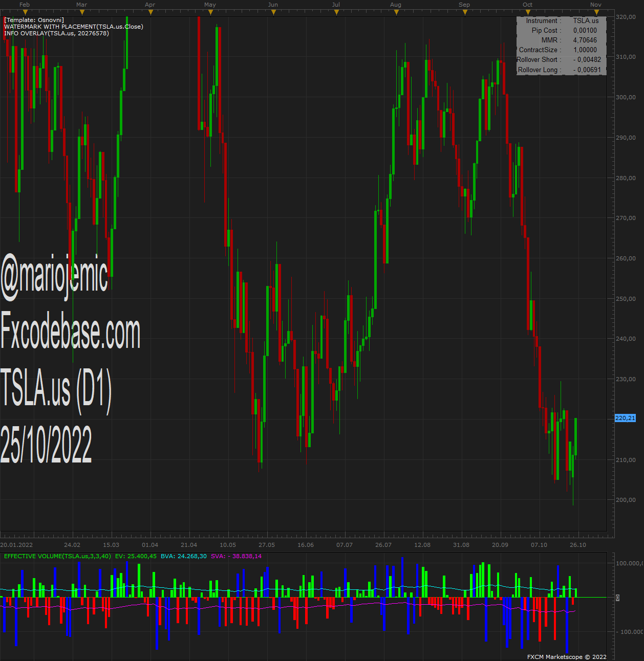Click the '240,00' price axis label
Viewport: 644px width, 661px height.
626,339
